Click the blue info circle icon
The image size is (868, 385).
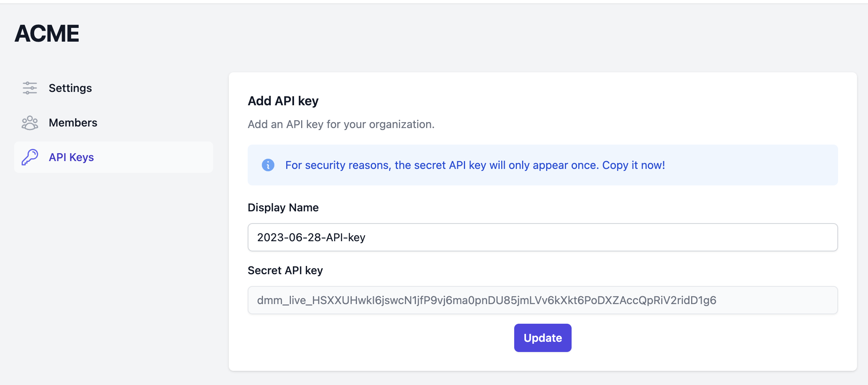click(268, 165)
